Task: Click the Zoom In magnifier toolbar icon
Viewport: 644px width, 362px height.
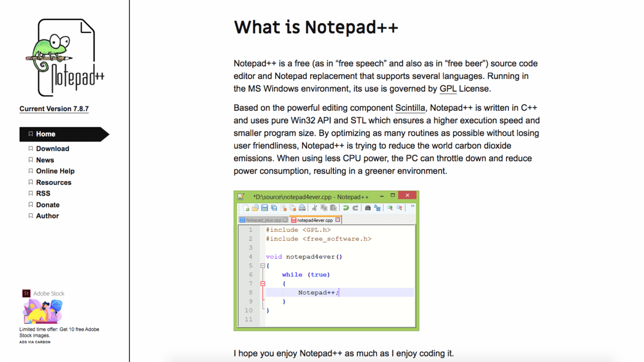Action: 390,208
